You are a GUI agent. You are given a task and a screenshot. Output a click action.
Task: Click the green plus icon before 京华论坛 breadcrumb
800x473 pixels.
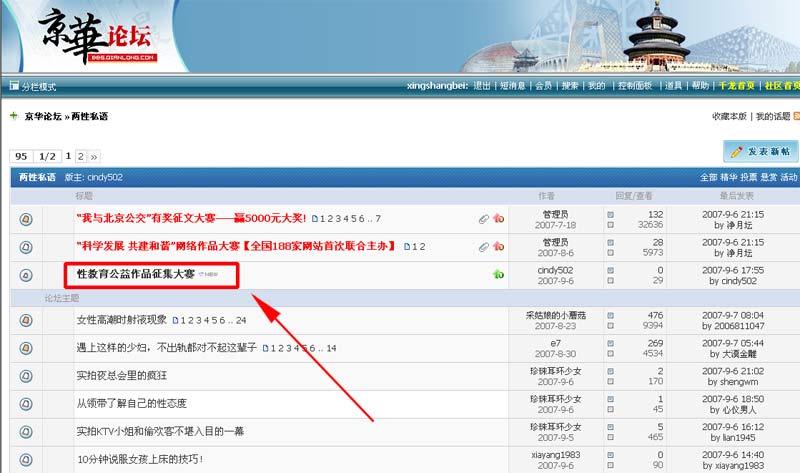click(x=13, y=116)
